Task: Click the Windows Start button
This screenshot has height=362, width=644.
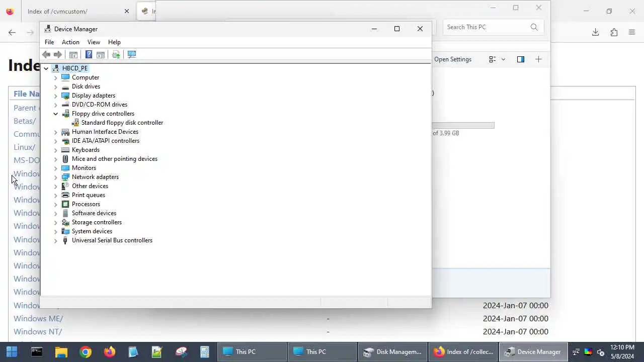Action: pos(12,351)
